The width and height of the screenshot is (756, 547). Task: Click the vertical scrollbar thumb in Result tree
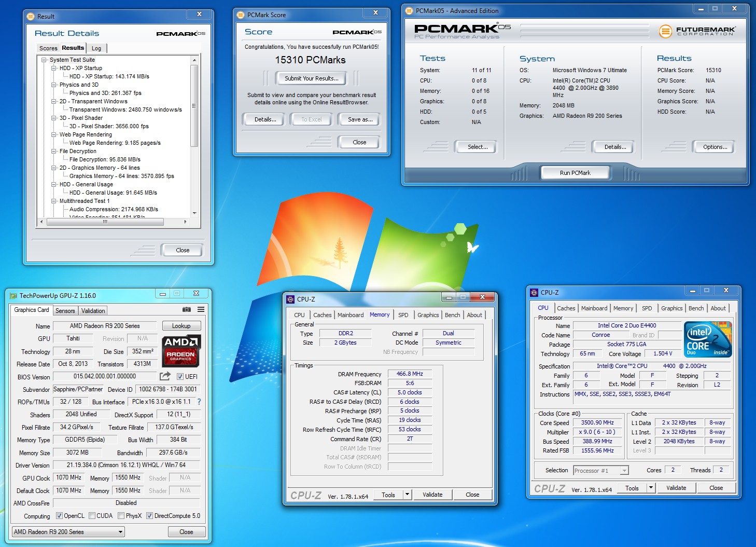point(194,106)
